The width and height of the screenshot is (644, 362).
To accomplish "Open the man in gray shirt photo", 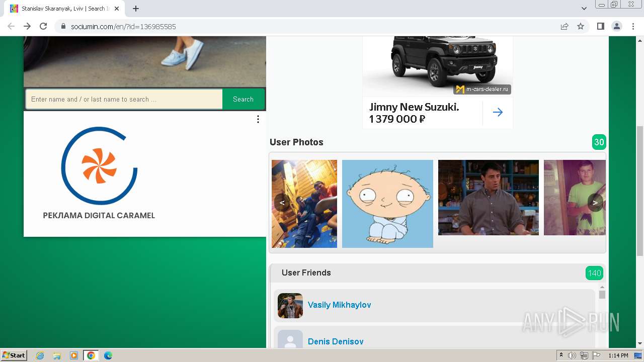I will tap(489, 198).
